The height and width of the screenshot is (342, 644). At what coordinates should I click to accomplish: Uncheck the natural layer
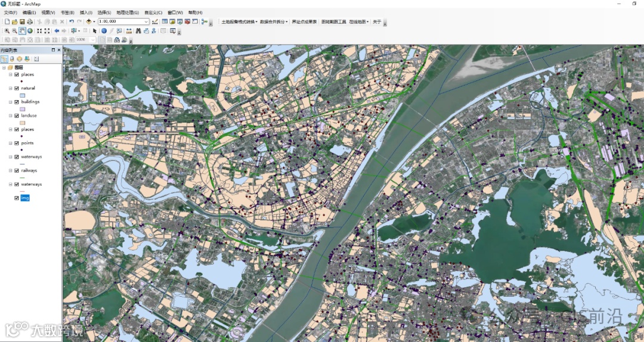tap(17, 88)
